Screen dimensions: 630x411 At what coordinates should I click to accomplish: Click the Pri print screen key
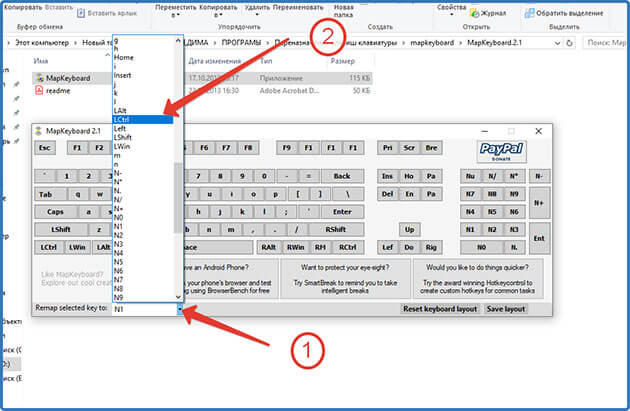click(x=387, y=148)
